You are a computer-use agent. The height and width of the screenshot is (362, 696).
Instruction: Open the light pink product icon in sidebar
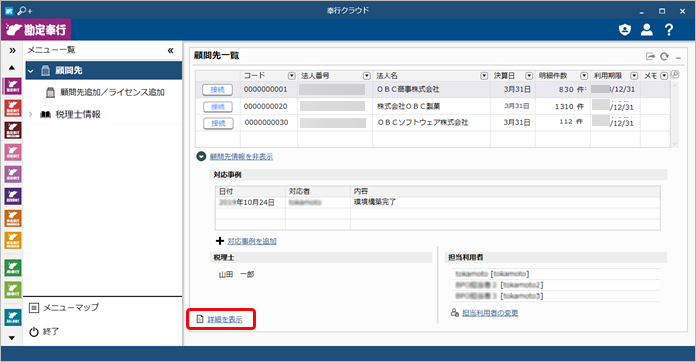point(13,152)
